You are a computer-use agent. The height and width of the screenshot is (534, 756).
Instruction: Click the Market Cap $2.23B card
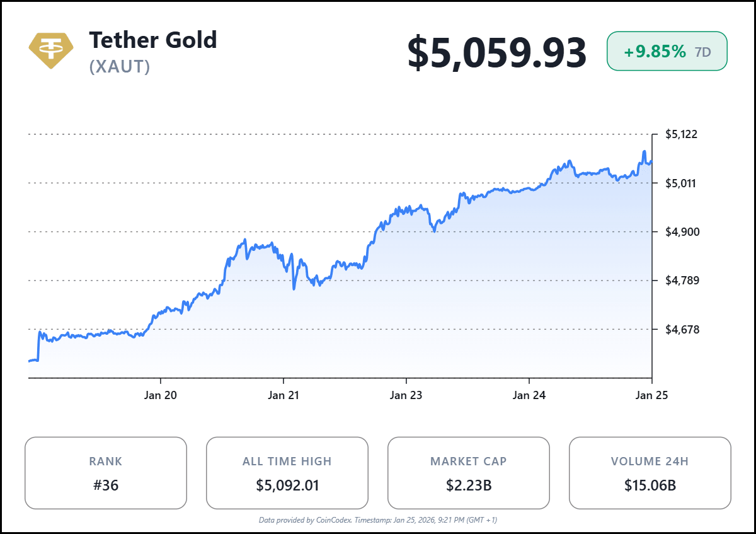469,473
